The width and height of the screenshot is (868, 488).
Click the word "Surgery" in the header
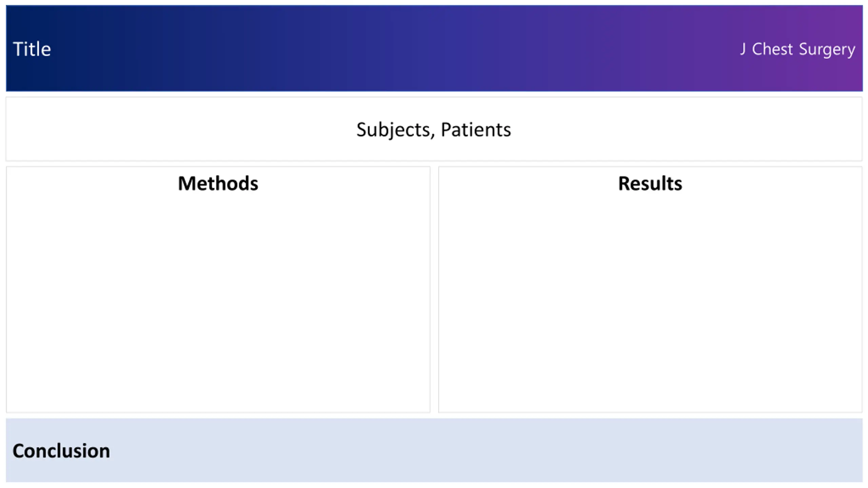827,49
